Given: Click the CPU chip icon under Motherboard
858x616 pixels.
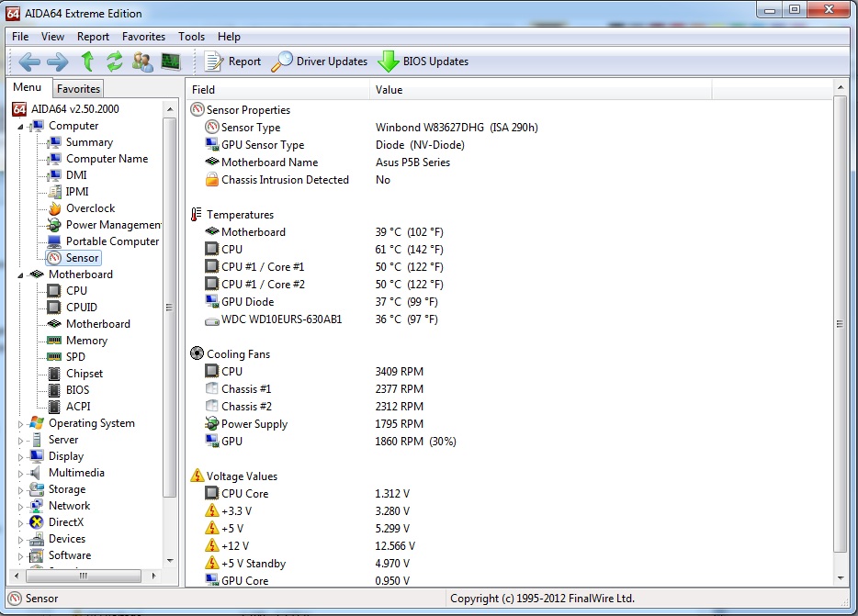Looking at the screenshot, I should 54,290.
